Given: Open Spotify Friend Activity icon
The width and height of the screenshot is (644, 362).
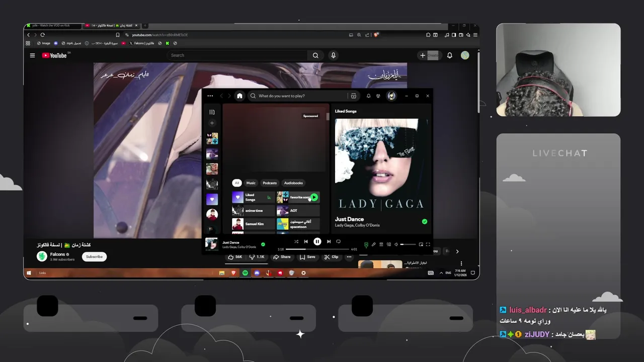Looking at the screenshot, I should pos(378,96).
